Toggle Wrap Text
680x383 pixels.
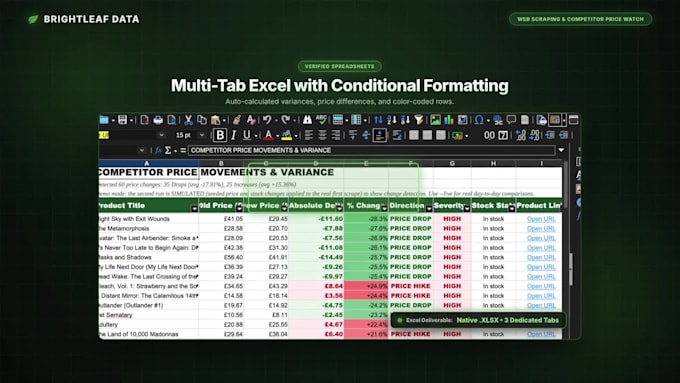tap(397, 135)
